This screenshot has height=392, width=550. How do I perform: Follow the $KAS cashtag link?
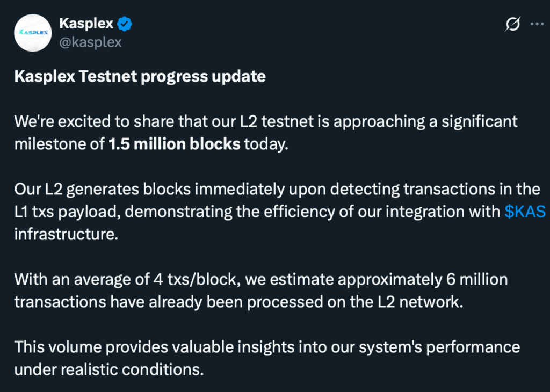coord(525,212)
